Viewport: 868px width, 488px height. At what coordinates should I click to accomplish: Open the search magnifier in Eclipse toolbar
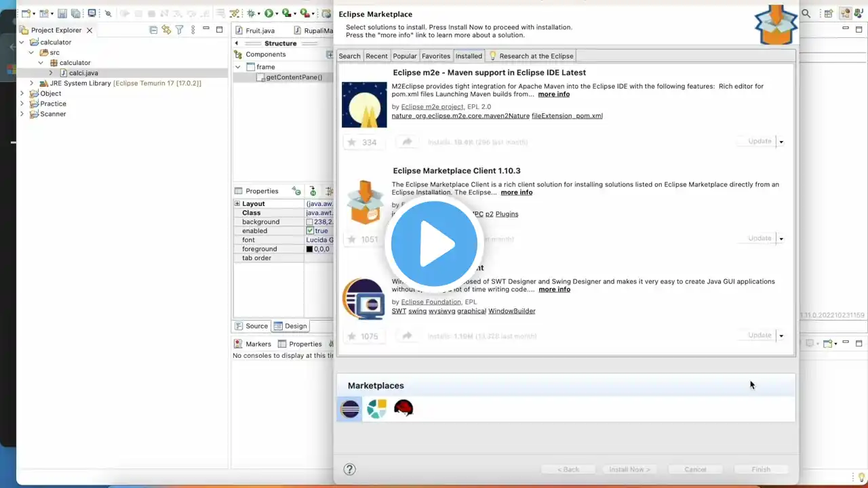click(x=806, y=14)
